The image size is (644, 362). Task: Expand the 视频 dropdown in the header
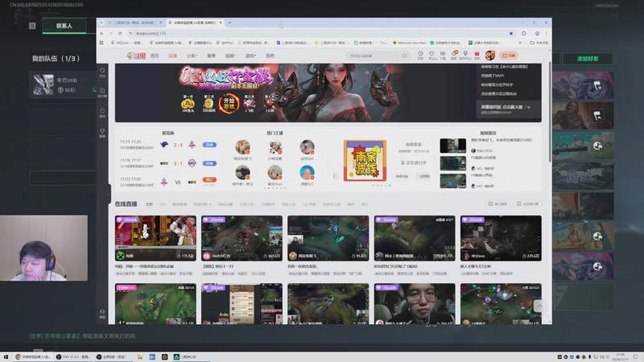click(230, 56)
